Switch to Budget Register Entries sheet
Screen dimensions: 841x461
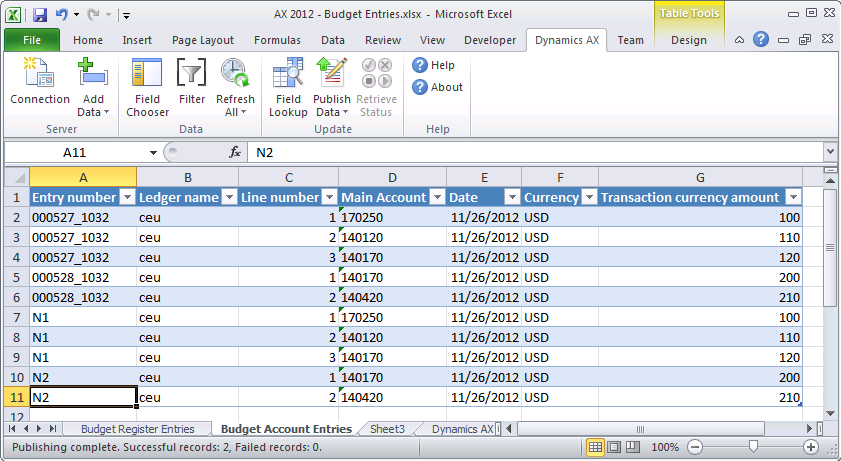pos(138,429)
